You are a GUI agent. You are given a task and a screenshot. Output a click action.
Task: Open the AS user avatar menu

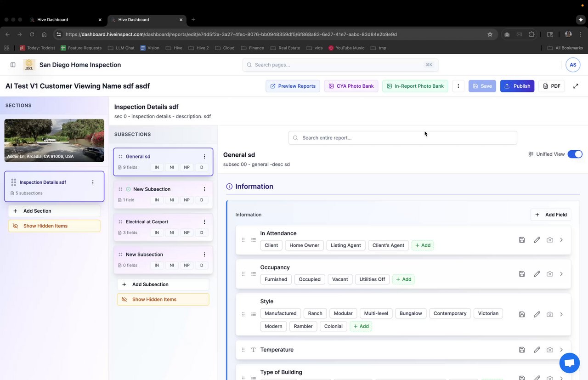pyautogui.click(x=573, y=65)
